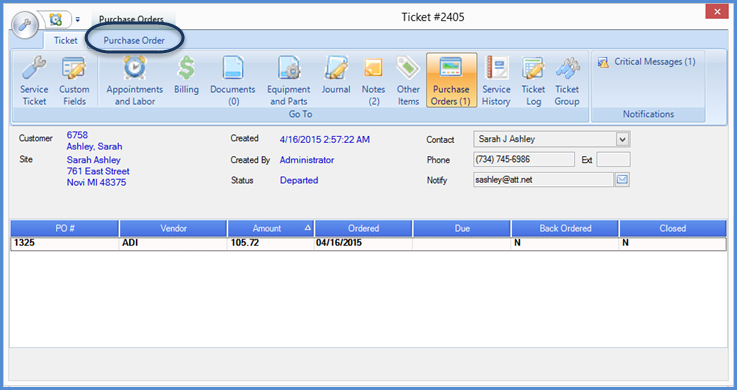
Task: Click the clock quick access toolbar icon
Action: (55, 19)
